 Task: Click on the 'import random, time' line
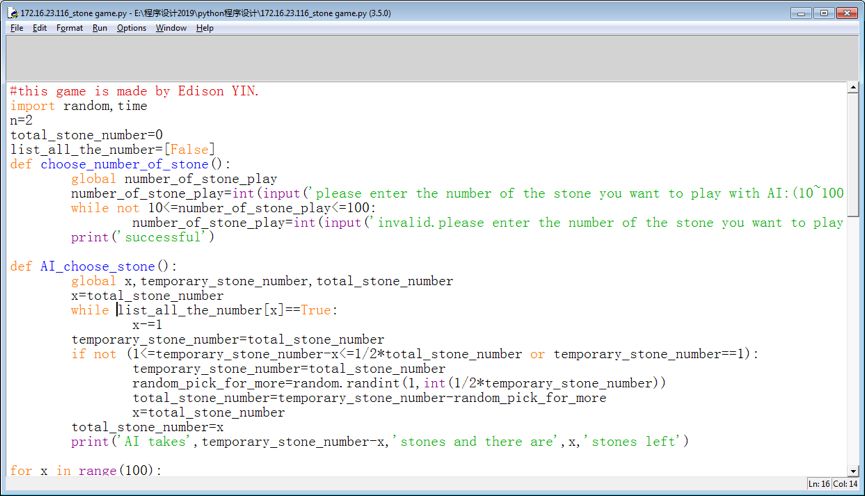(78, 106)
